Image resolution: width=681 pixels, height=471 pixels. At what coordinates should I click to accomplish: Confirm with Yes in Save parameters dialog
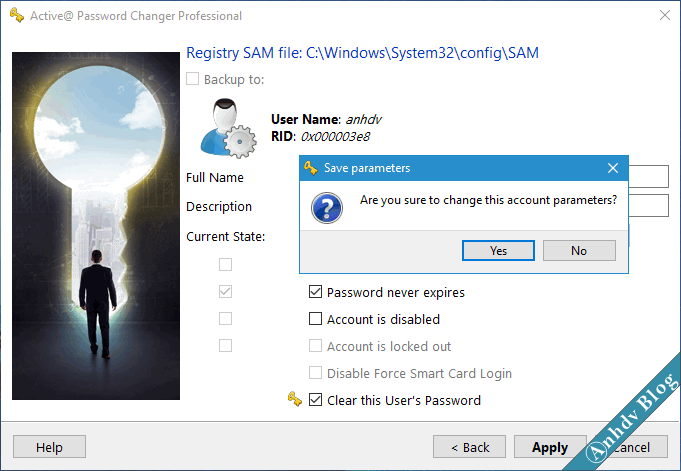[x=498, y=251]
